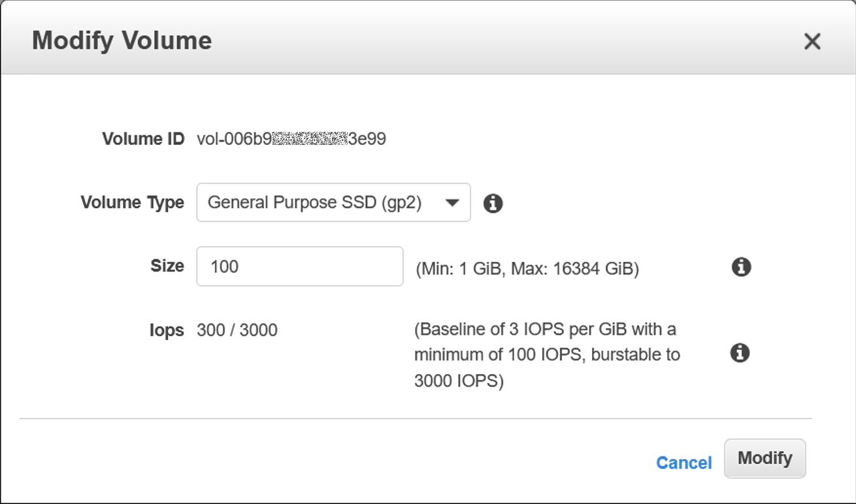Close the Modify Volume dialog with X
The height and width of the screenshot is (504, 856).
812,42
